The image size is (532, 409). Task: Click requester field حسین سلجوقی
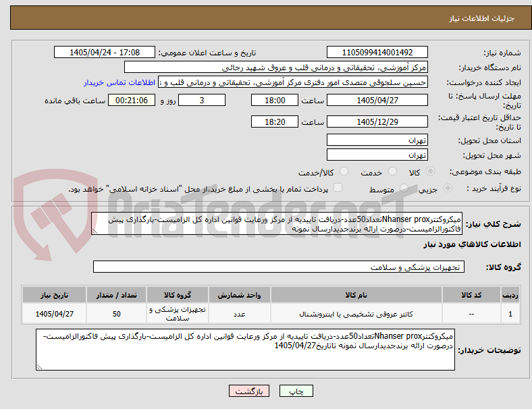(293, 82)
